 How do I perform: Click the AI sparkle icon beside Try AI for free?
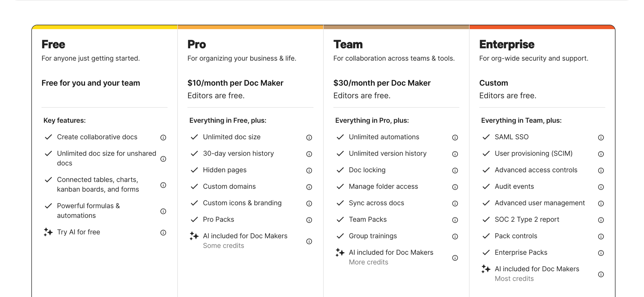(x=47, y=232)
